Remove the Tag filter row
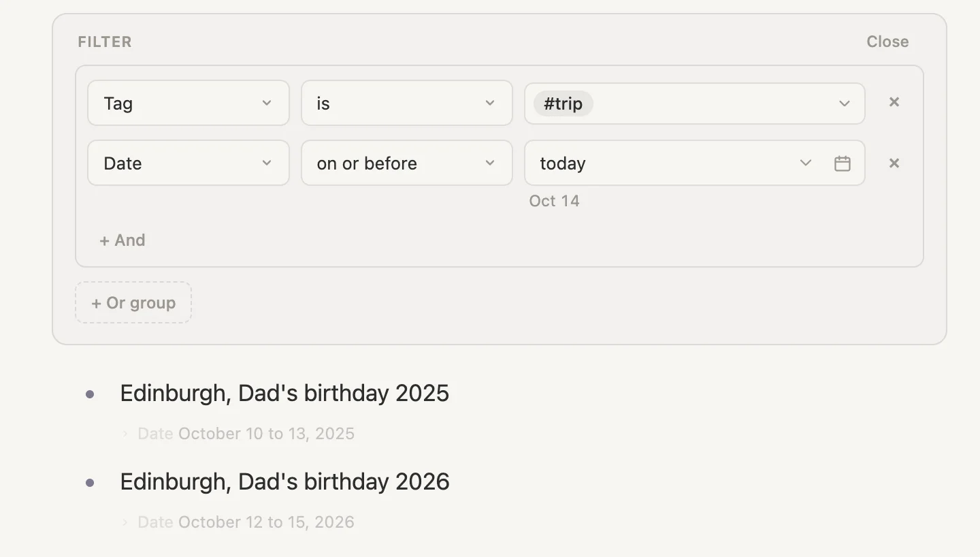Screen dimensions: 980x557 (x=894, y=102)
